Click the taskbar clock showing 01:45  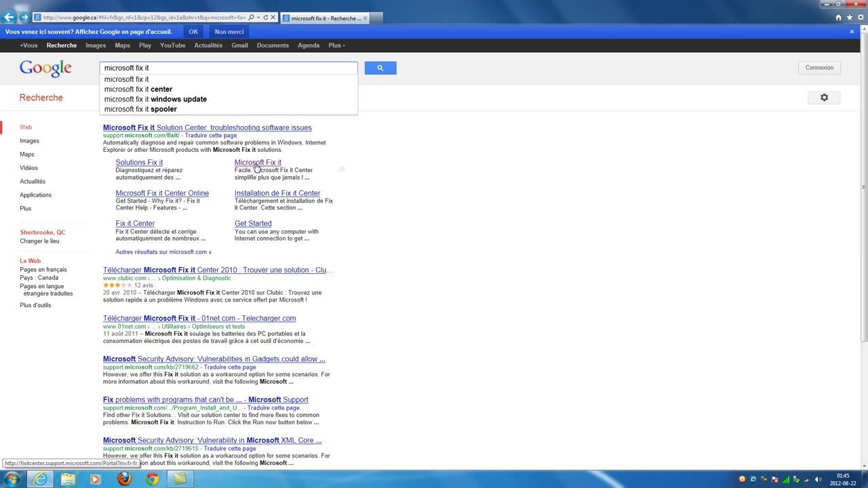point(843,479)
